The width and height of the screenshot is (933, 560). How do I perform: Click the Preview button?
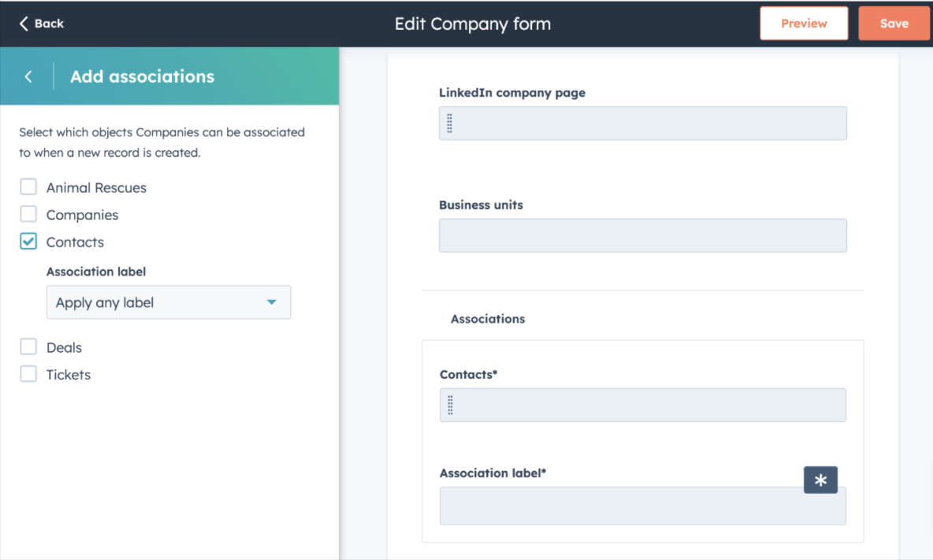pos(804,24)
